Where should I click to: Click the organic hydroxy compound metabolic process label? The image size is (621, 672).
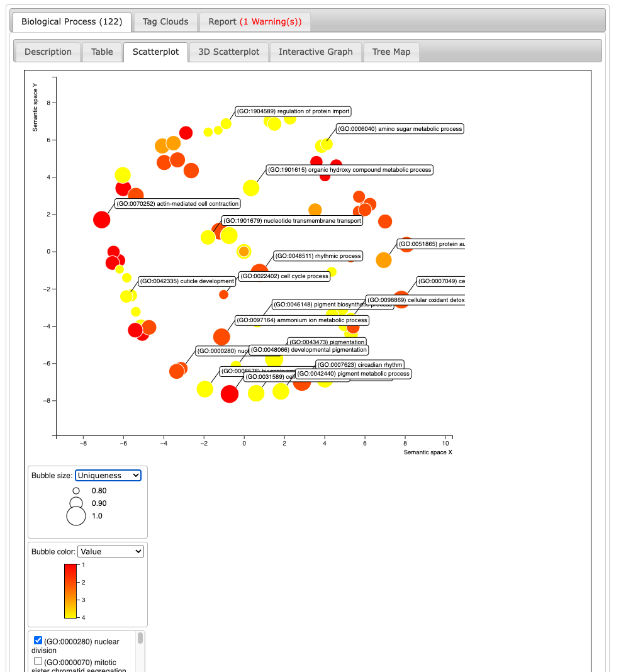349,170
